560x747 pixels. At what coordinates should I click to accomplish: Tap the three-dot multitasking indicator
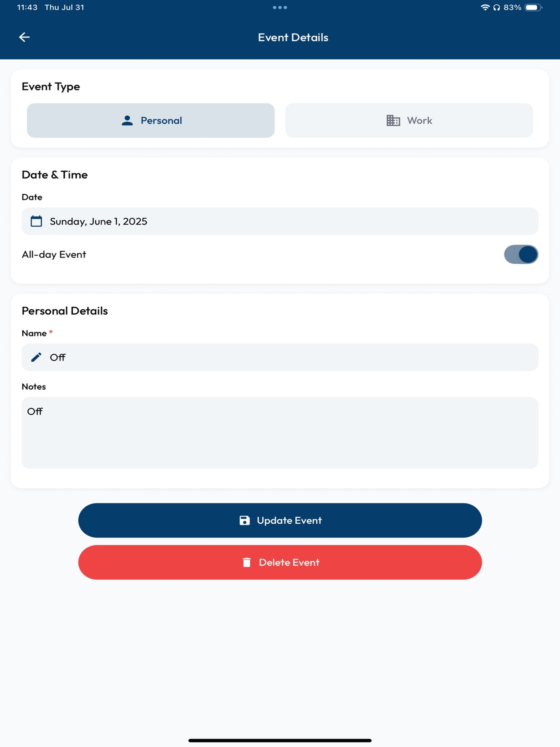280,7
